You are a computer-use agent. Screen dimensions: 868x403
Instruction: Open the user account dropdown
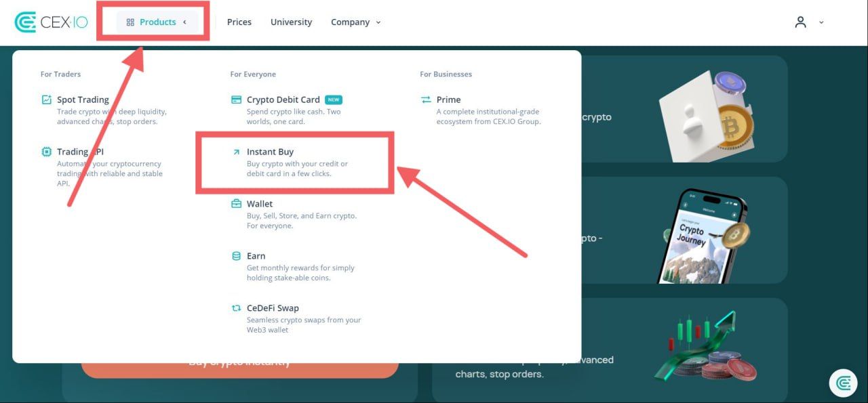[808, 22]
